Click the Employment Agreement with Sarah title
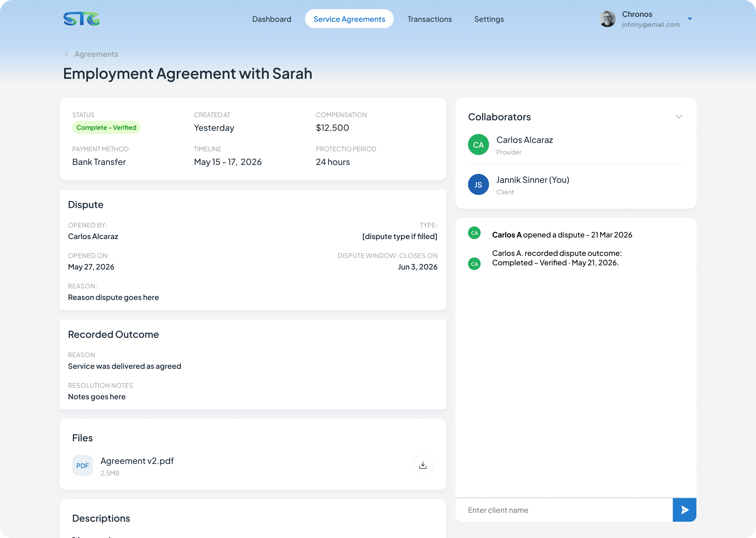 tap(188, 74)
